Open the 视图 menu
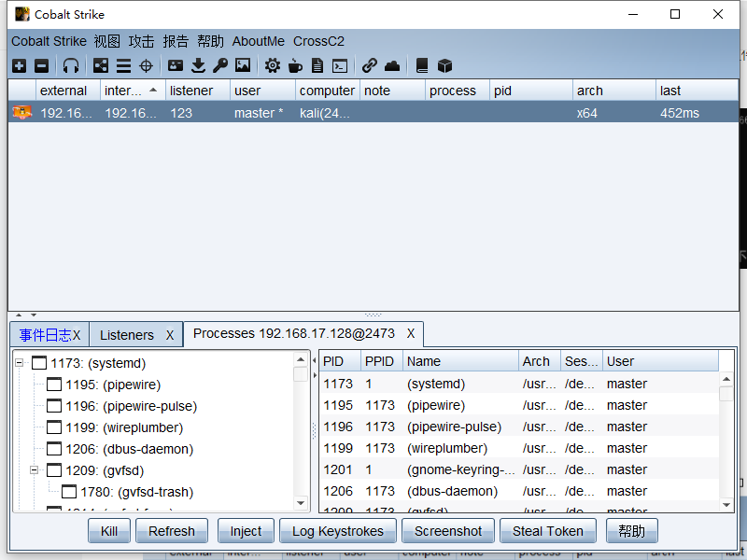 [x=107, y=41]
